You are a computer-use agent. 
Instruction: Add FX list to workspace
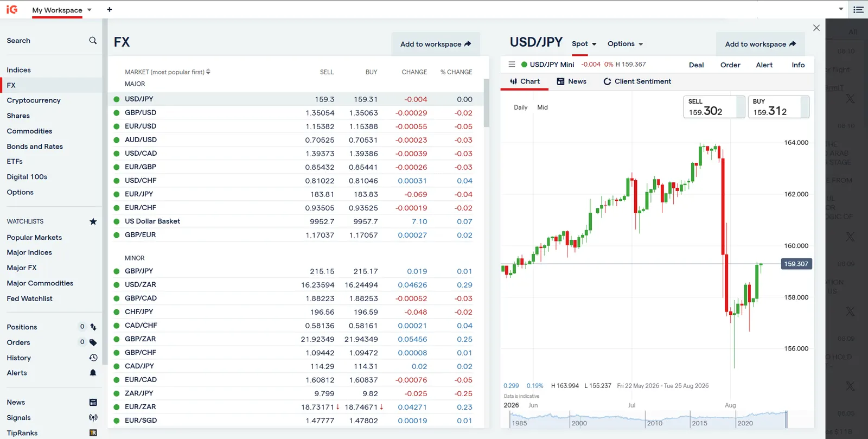point(436,44)
